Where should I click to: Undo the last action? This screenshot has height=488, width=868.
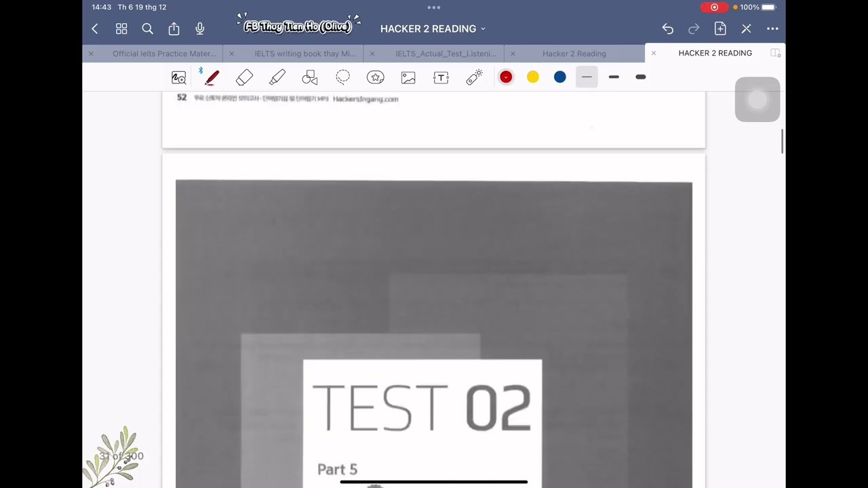click(x=667, y=28)
